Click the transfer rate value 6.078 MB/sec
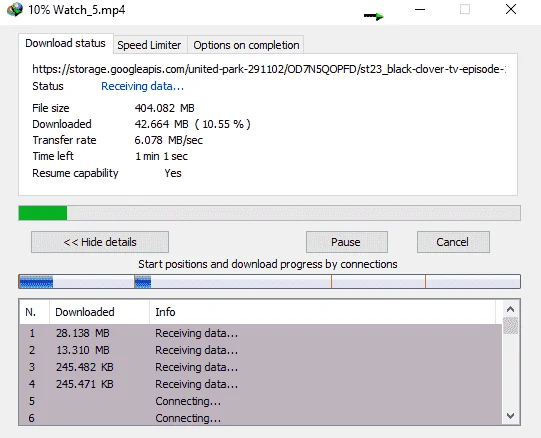Screen dimensions: 541x438 point(169,140)
